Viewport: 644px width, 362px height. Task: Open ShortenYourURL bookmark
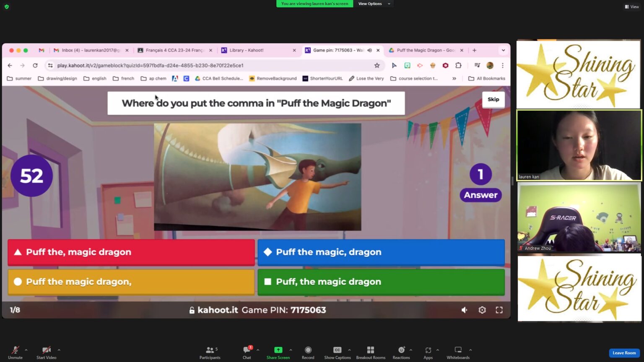pos(322,78)
